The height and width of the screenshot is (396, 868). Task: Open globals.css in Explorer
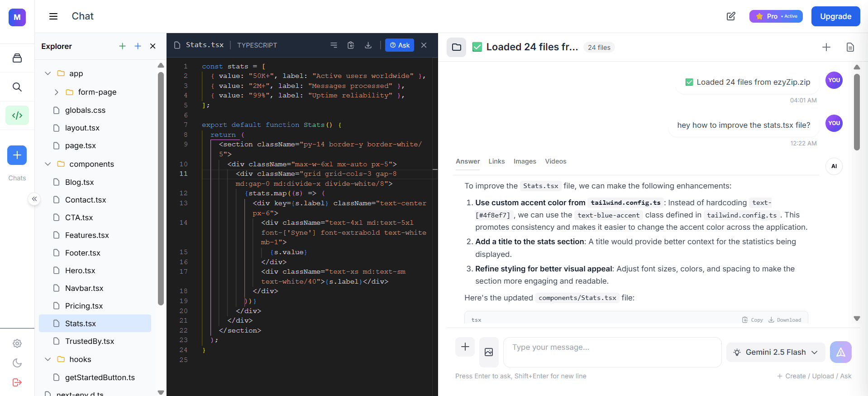[x=95, y=110]
